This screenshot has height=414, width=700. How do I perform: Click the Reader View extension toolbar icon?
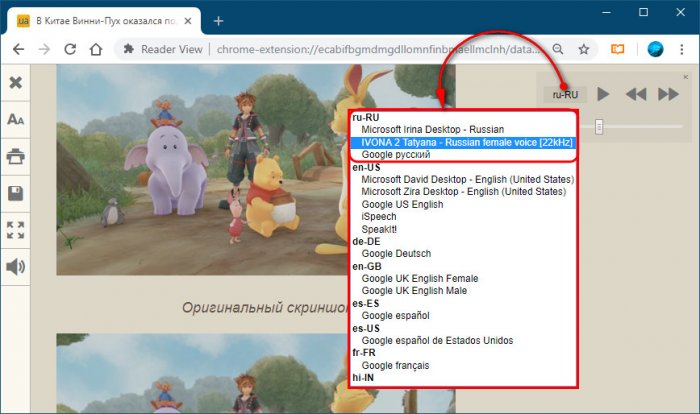[x=618, y=48]
